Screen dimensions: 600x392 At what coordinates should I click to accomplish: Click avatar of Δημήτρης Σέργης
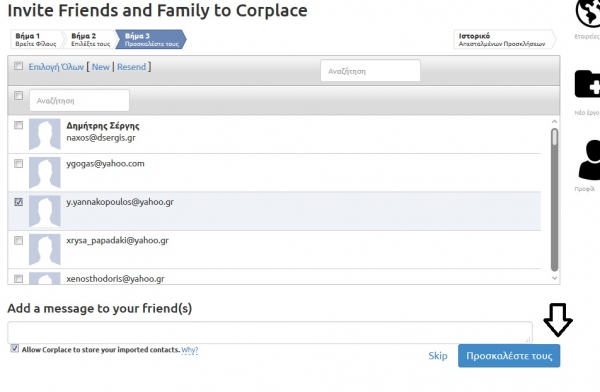tap(45, 134)
